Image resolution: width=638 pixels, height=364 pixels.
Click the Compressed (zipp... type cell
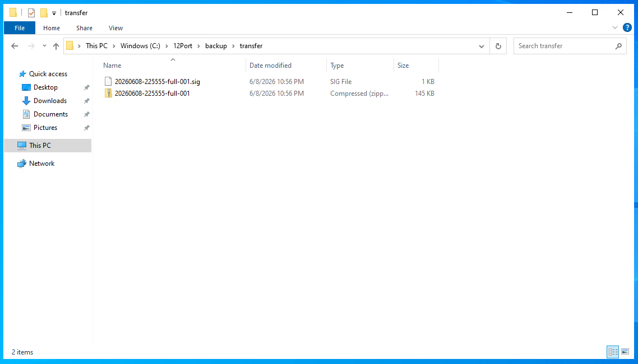pyautogui.click(x=359, y=94)
